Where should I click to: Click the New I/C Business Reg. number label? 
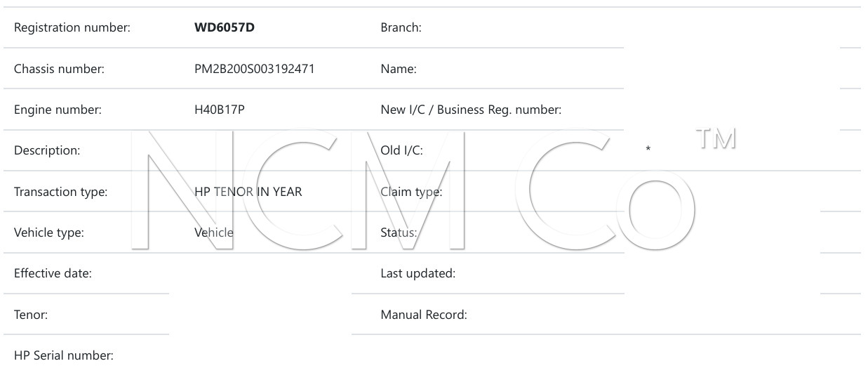coord(471,110)
